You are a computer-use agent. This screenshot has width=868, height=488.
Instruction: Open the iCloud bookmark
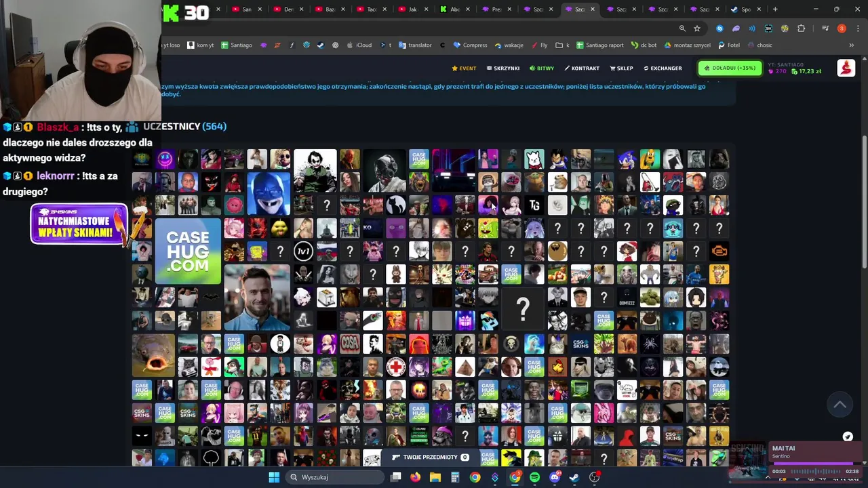[359, 45]
